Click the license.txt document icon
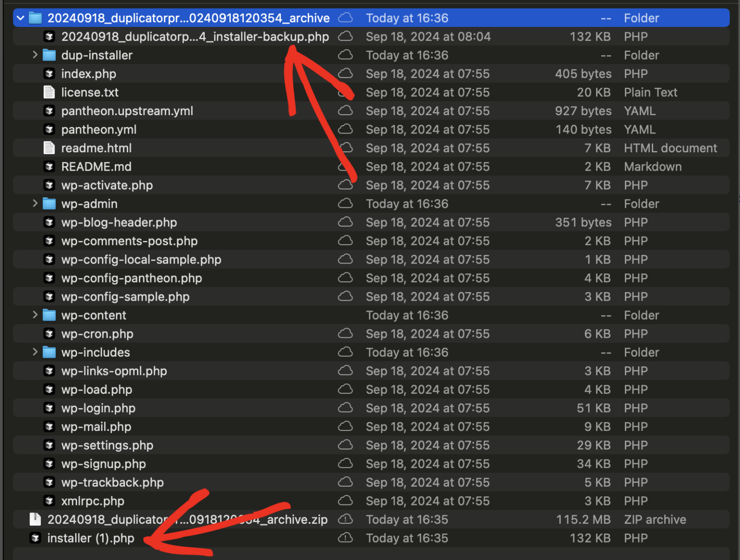 (x=49, y=92)
